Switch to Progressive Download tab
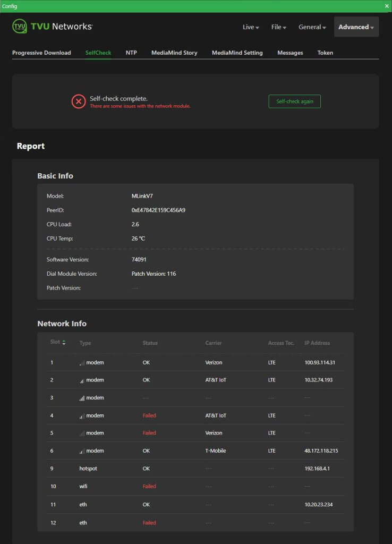 pos(41,53)
